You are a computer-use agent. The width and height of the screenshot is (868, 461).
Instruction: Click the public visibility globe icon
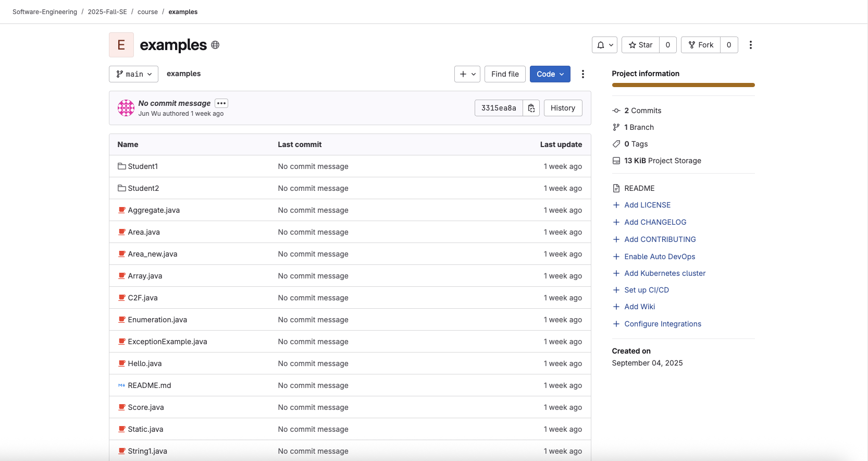215,45
